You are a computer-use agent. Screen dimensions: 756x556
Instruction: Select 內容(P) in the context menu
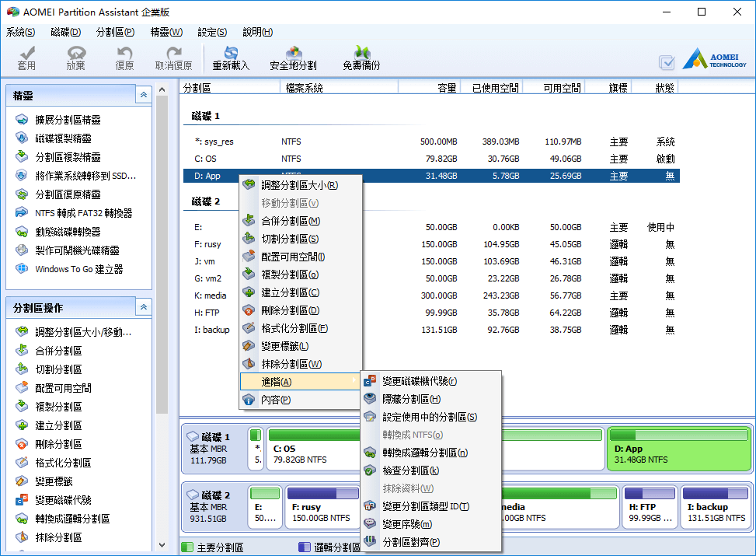(x=300, y=400)
